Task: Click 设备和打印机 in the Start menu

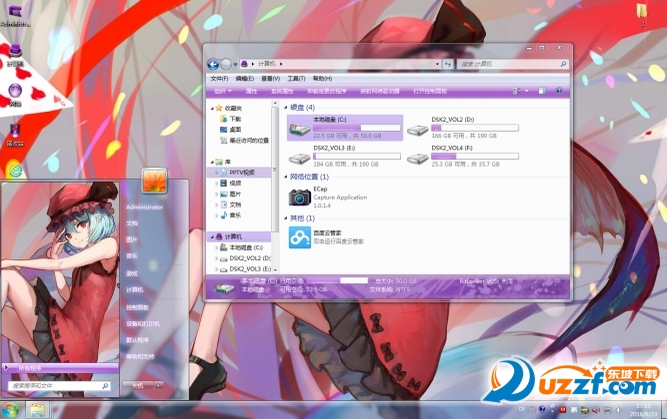Action: tap(143, 324)
